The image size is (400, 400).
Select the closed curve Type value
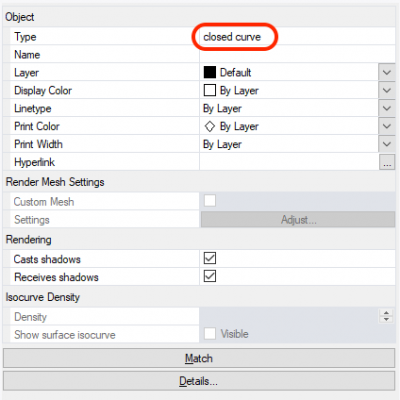(x=232, y=37)
